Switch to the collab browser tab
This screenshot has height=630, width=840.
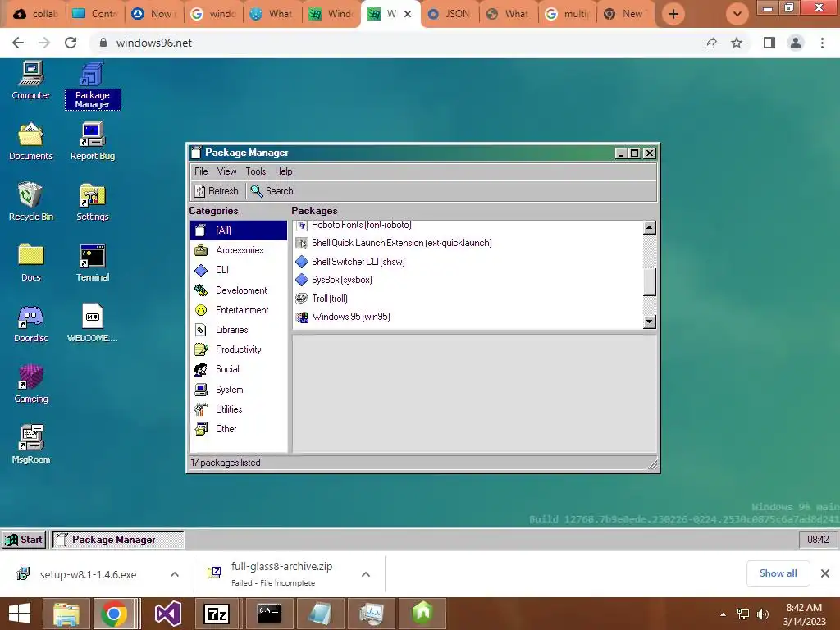(x=36, y=14)
